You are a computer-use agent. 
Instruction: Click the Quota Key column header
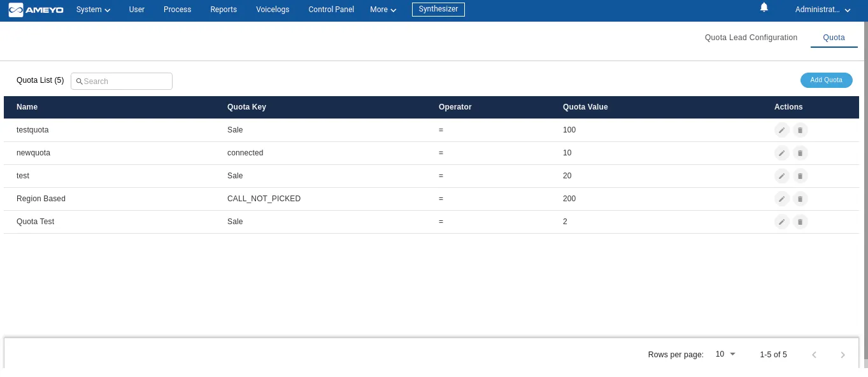(x=246, y=107)
